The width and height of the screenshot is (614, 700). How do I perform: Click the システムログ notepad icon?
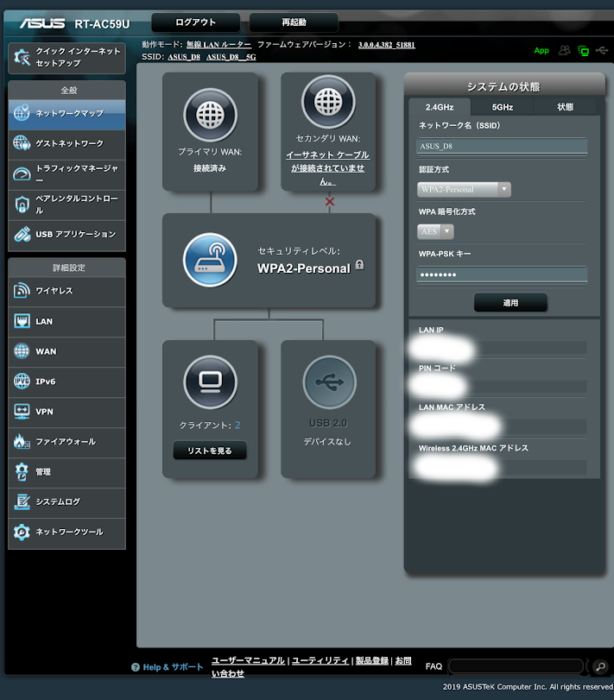click(x=22, y=501)
